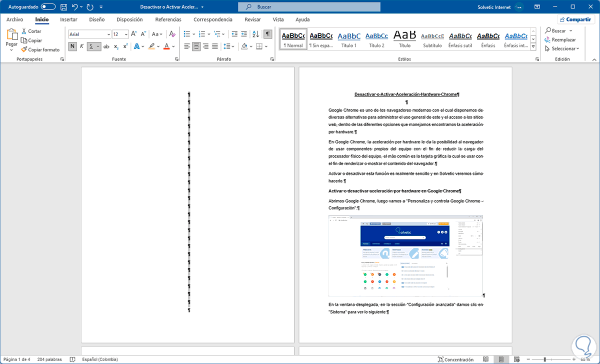Switch to Web layout view icon
600x364 pixels.
(516, 359)
